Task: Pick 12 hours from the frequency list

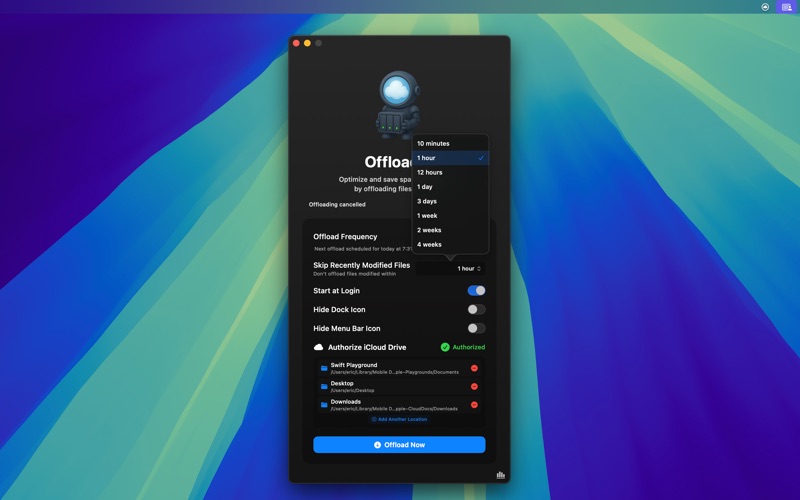Action: (x=450, y=172)
